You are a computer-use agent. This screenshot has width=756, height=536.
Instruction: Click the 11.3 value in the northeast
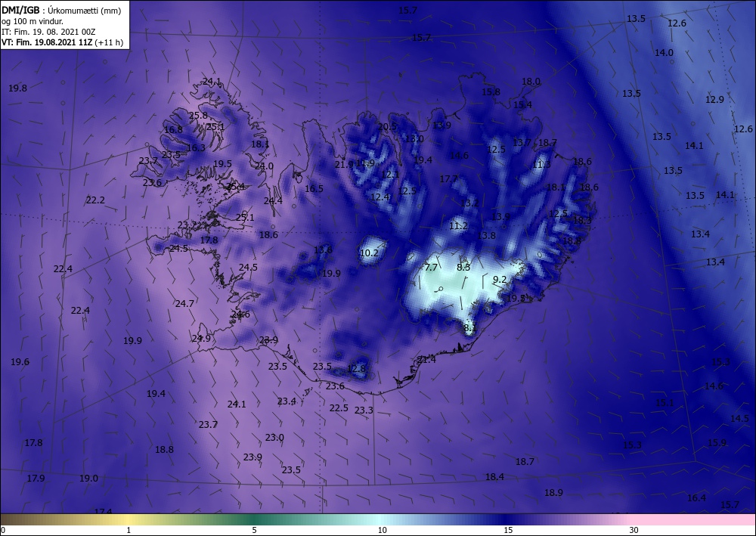pos(542,164)
